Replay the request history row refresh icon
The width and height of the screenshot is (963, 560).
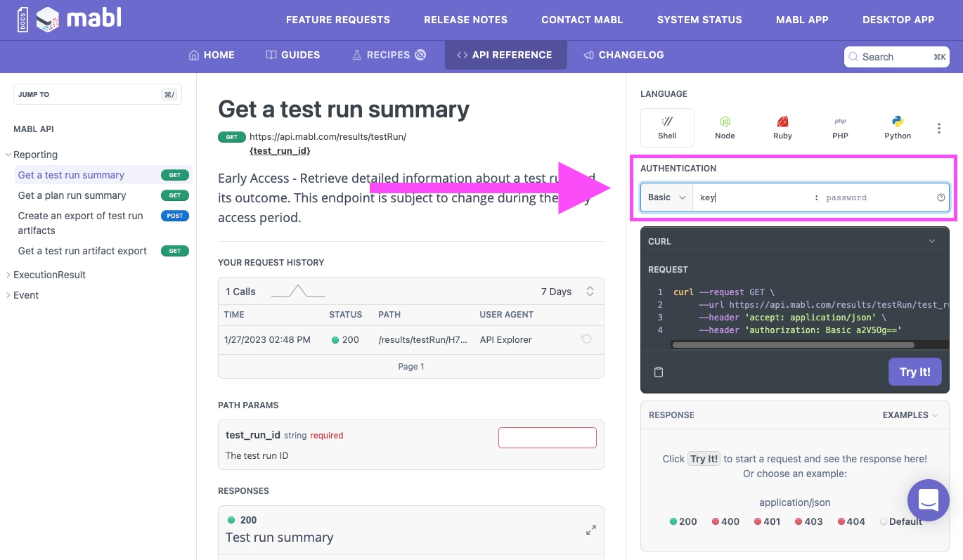[586, 339]
